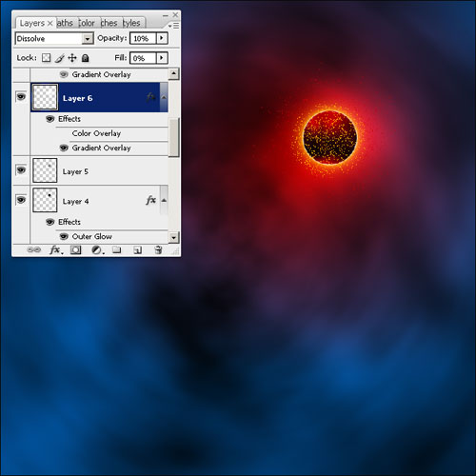Collapse Layer 6 effects list

[x=164, y=97]
